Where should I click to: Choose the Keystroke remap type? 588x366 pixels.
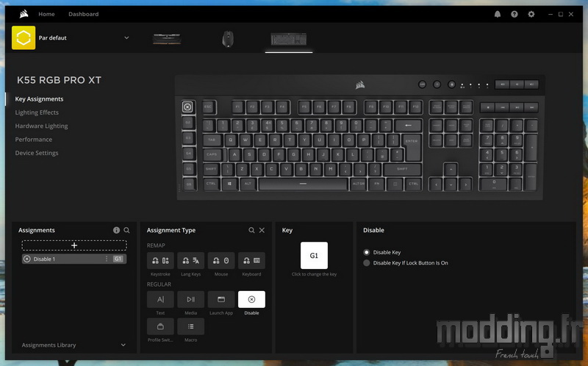160,261
